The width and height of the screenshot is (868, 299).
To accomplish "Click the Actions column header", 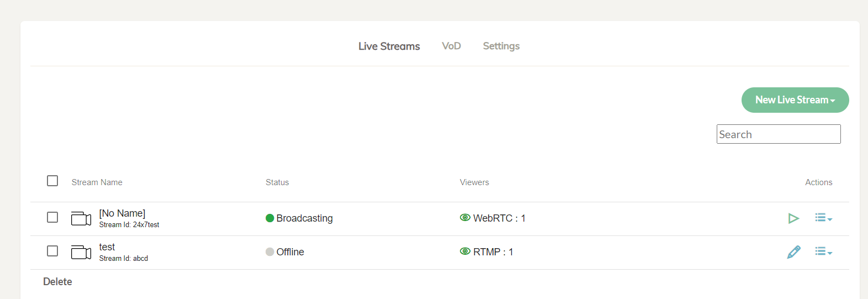I will (819, 182).
